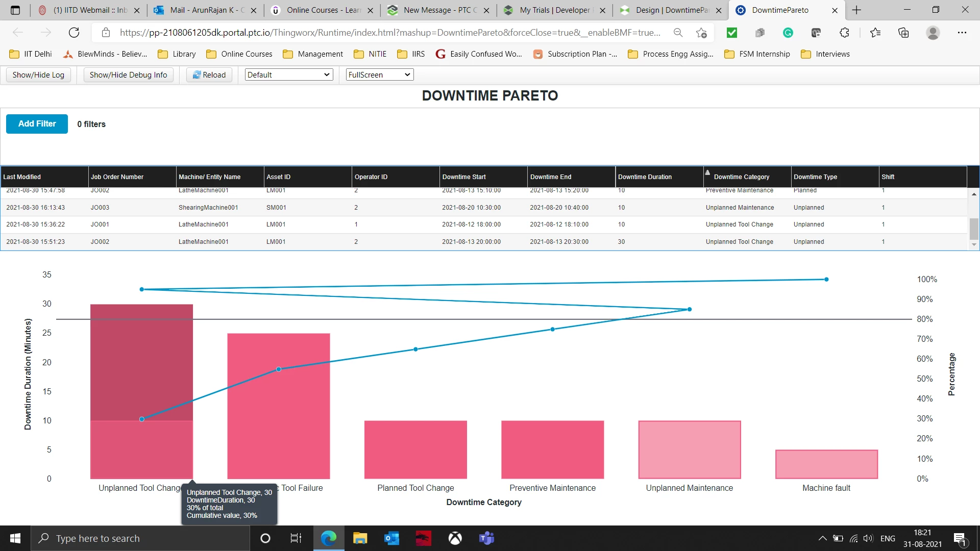The width and height of the screenshot is (980, 551).
Task: Show hidden icons chevron in system tray
Action: click(x=822, y=538)
